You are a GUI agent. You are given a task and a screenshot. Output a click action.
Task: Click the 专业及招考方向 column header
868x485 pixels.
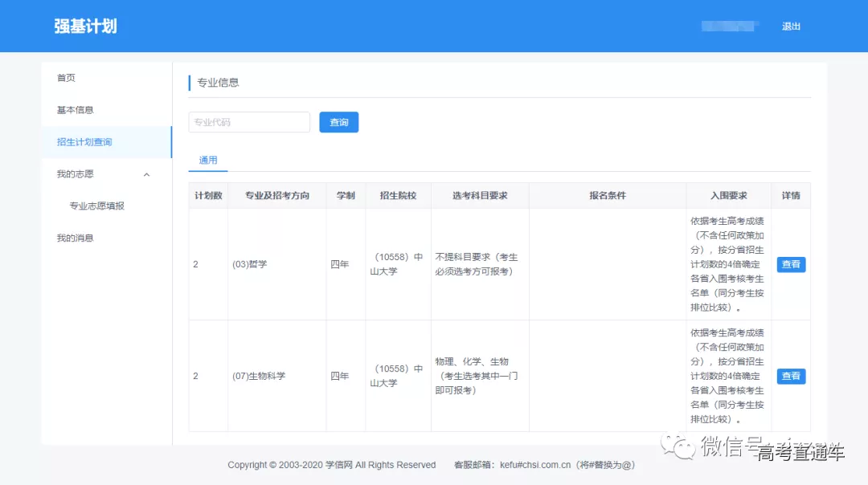(276, 196)
